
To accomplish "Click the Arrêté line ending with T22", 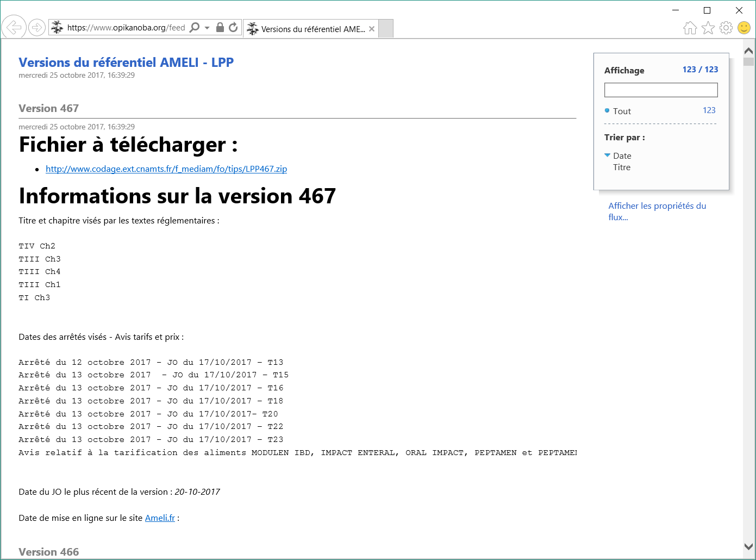I will pos(151,427).
